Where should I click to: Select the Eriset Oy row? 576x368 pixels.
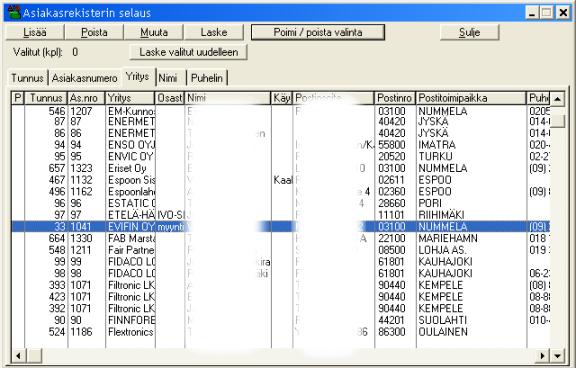(281, 168)
